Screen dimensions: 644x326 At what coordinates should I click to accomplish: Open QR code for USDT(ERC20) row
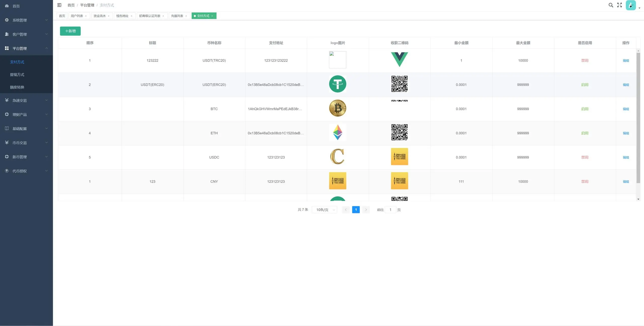click(399, 84)
